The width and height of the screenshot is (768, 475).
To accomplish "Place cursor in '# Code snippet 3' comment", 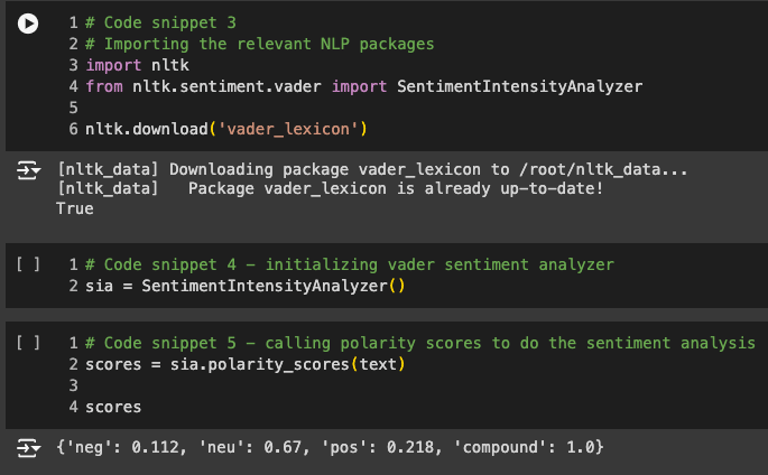I will coord(160,23).
